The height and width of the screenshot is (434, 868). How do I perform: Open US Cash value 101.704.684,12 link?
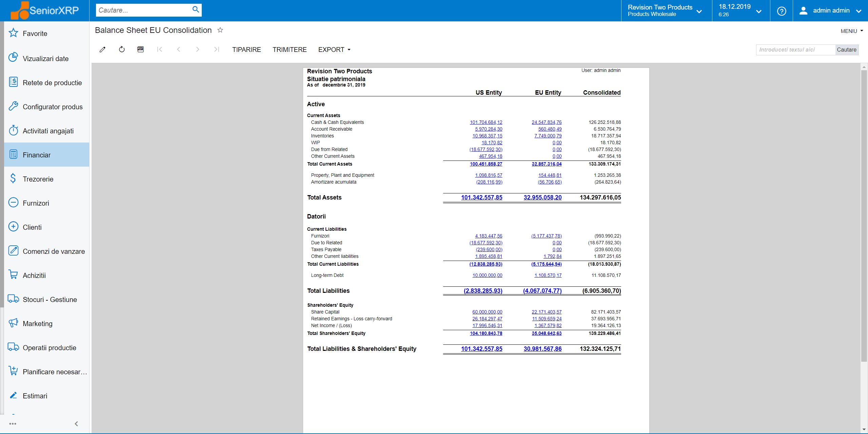click(x=486, y=122)
